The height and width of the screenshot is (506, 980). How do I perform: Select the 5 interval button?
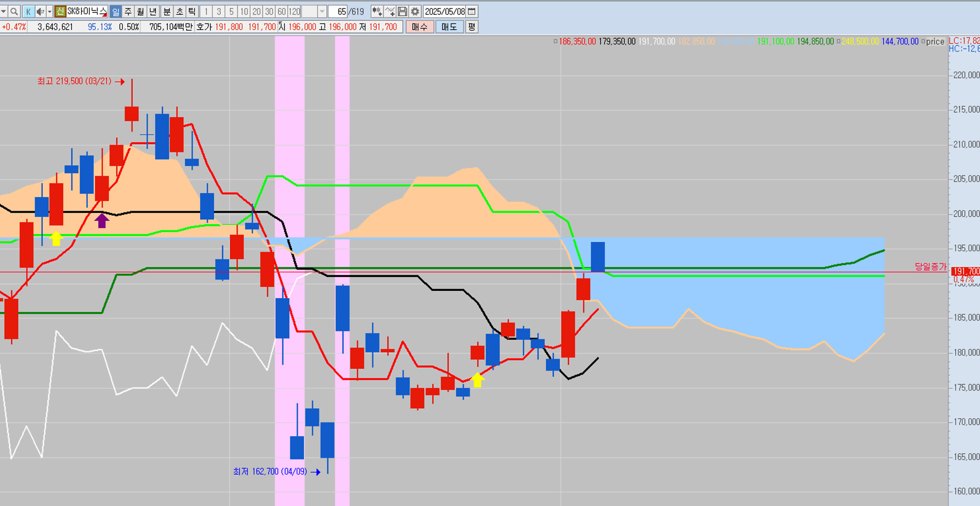[x=231, y=11]
